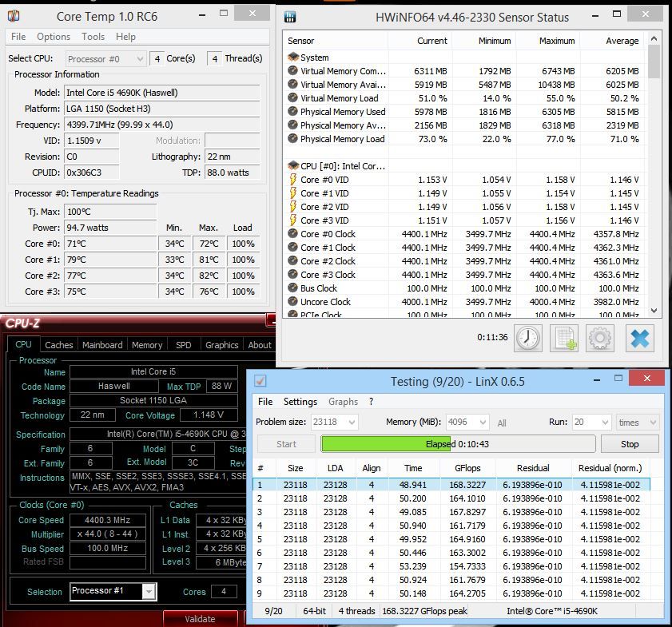Open the times unit dropdown in LinX
Viewport: 672px width, 627px height.
pyautogui.click(x=638, y=423)
